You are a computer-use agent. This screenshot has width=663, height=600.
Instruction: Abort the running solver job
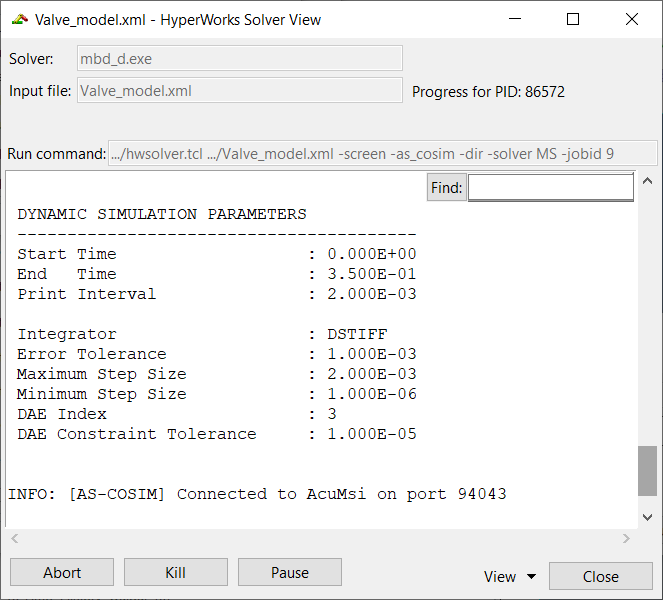click(x=62, y=573)
